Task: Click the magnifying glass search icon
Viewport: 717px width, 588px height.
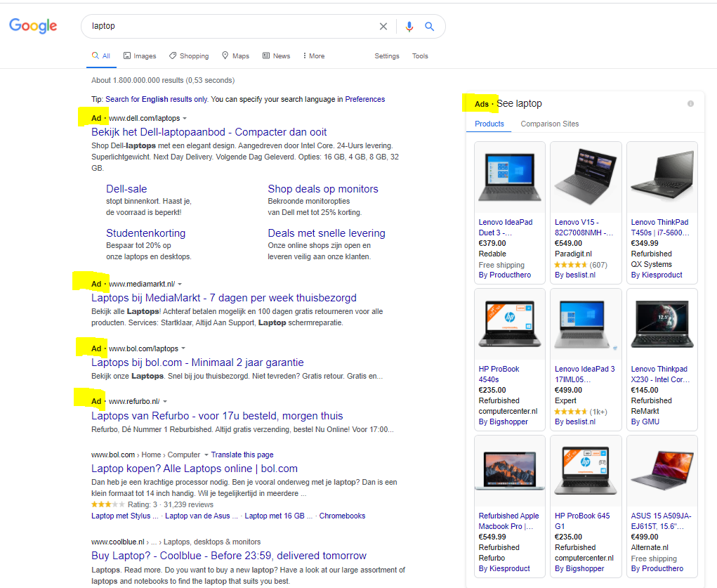Action: [430, 26]
